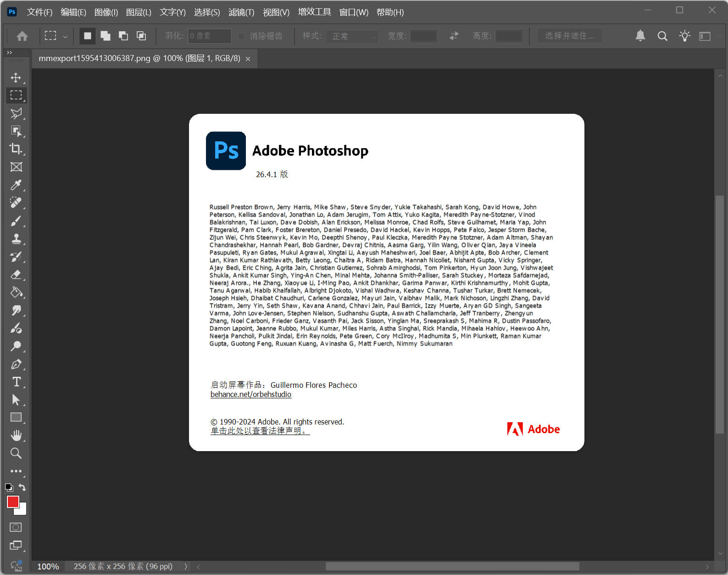Click the mmexport1595413006387.png document tab
Viewport: 728px width, 575px height.
[139, 59]
